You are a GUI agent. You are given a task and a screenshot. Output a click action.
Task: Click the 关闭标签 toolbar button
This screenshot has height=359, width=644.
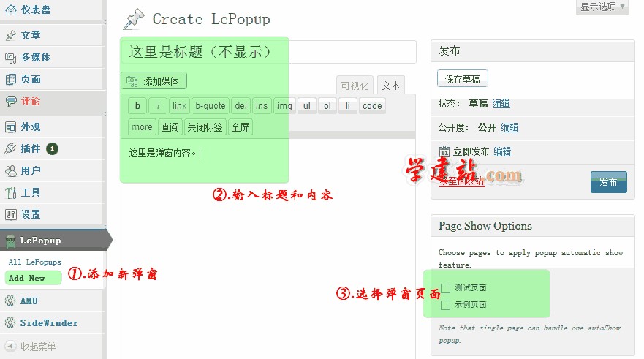(x=205, y=127)
